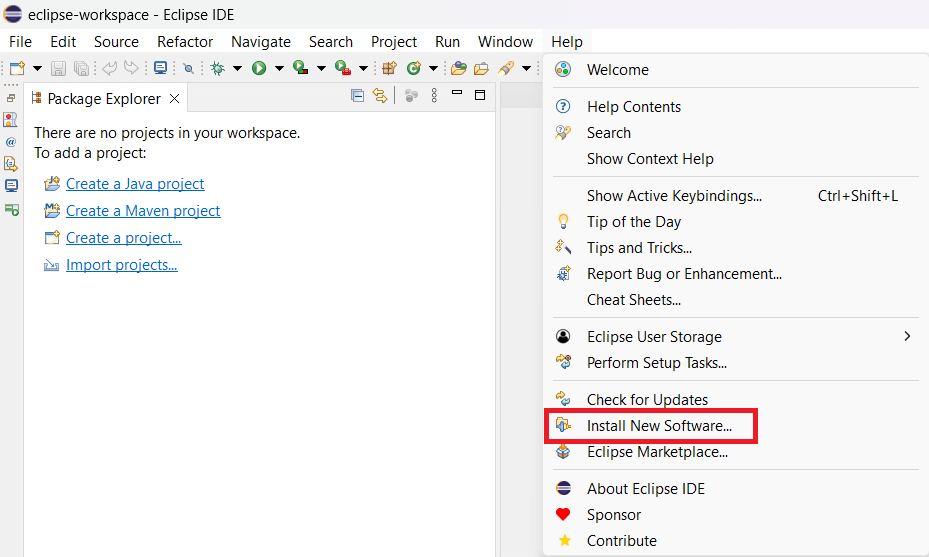
Task: Click the green Run button
Action: [259, 68]
